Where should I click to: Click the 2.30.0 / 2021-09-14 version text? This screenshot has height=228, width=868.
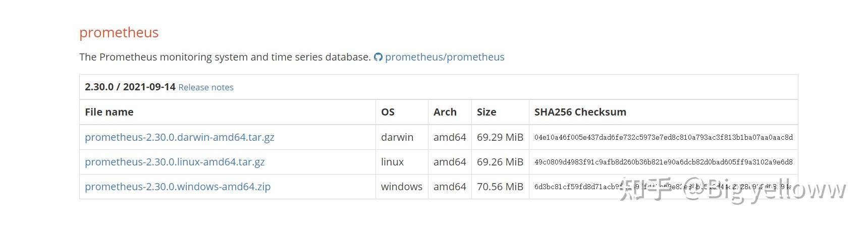pyautogui.click(x=130, y=87)
